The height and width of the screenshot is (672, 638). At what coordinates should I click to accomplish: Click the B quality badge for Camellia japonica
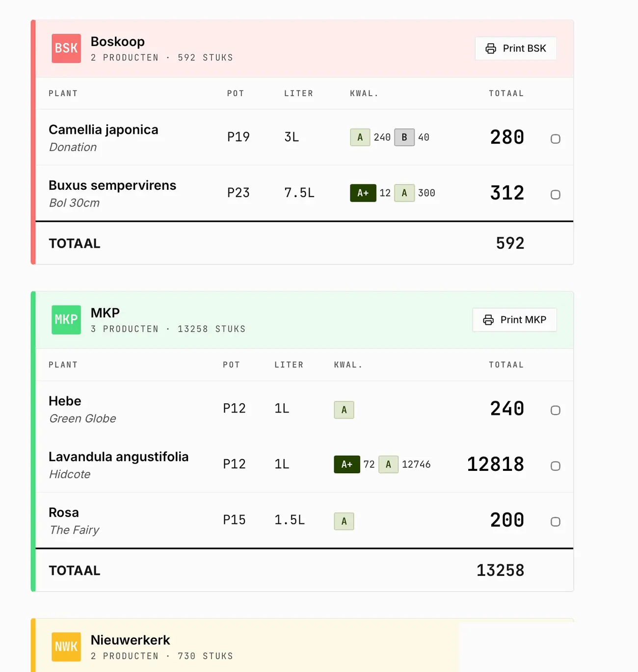click(404, 137)
